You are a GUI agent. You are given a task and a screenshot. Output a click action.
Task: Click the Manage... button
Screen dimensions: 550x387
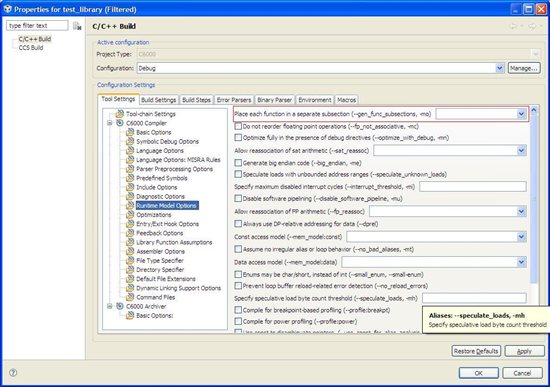click(524, 68)
